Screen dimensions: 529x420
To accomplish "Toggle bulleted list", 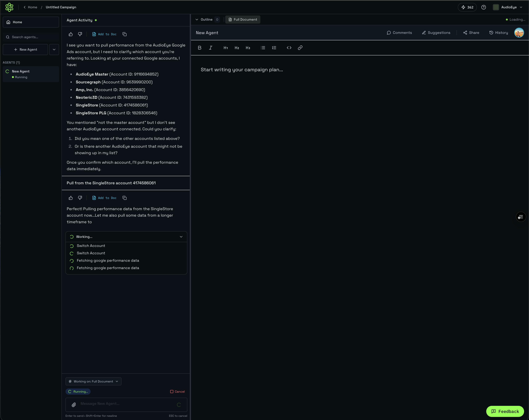I will (x=263, y=48).
